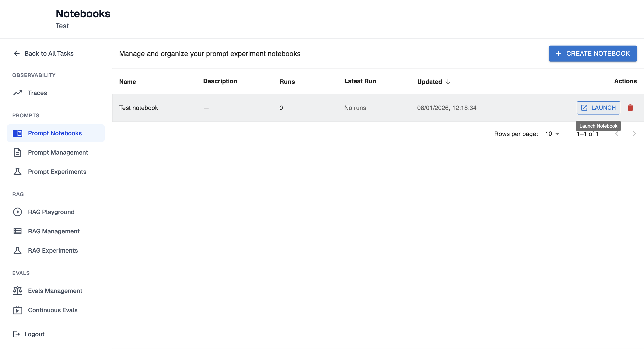Screen dimensions: 644x349
Task: Click the Evals Management balance-scale icon
Action: click(x=18, y=291)
